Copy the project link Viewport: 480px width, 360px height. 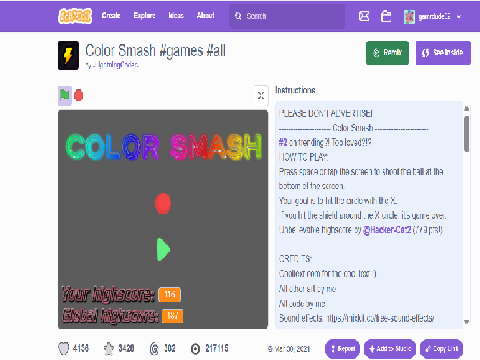[442, 349]
